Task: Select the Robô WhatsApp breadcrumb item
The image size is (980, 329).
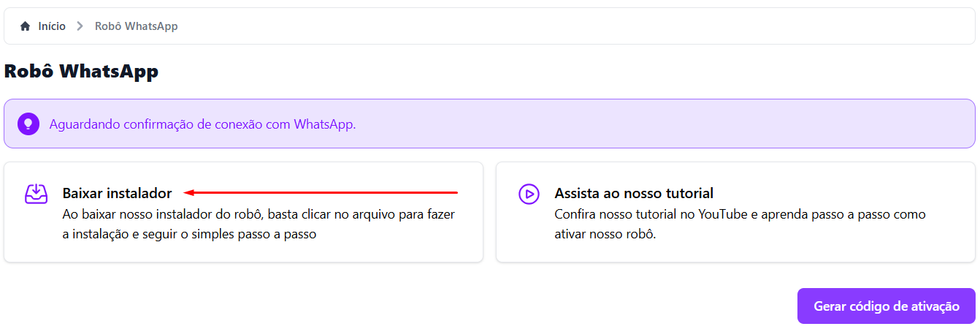Action: click(137, 26)
